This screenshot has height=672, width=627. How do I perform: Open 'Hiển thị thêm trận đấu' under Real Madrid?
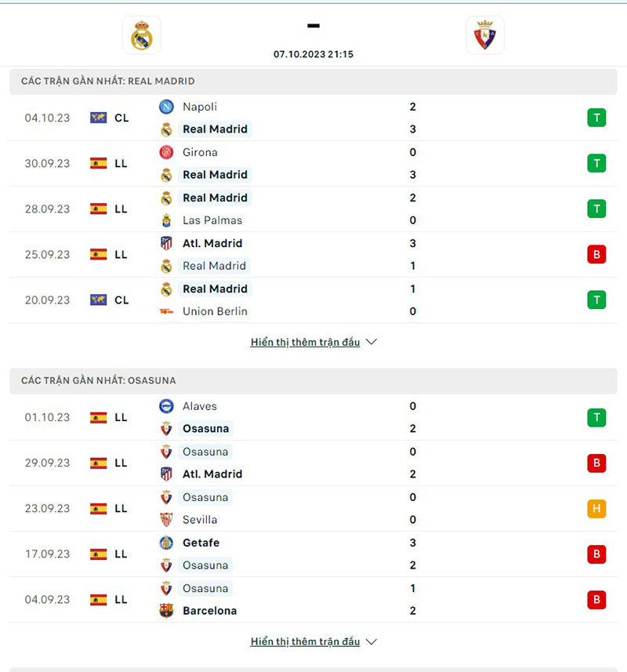305,342
